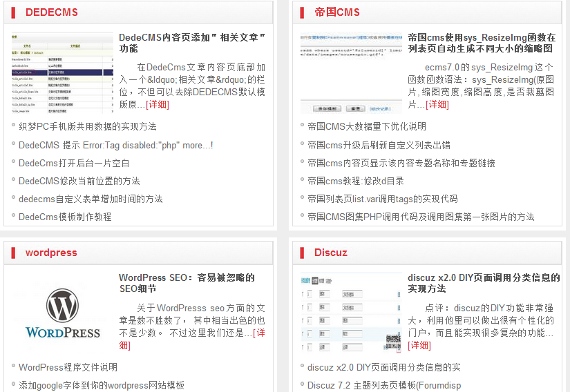The width and height of the screenshot is (570, 392).
Task: Open Discuz 7.2 主题列表页模板 link
Action: coord(384,385)
